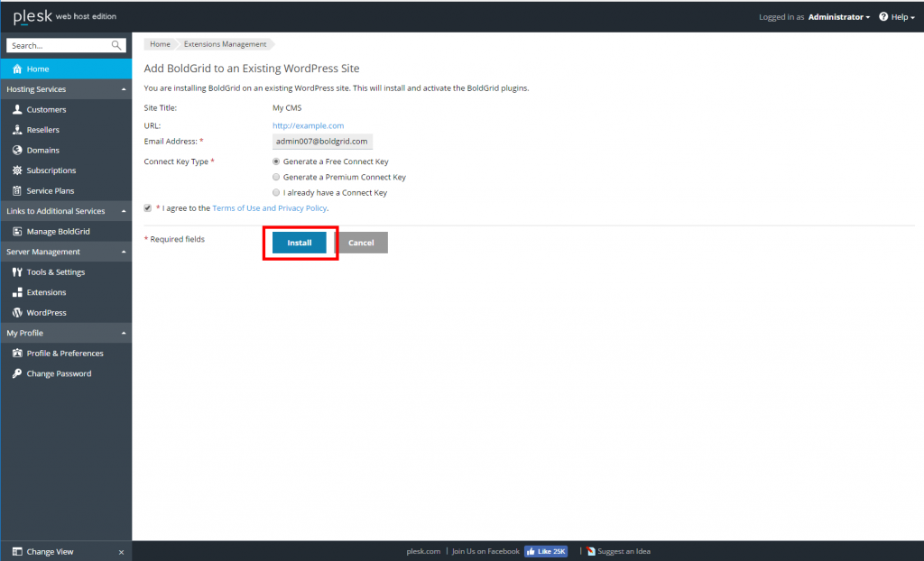Click the Suggest an Idea icon
924x561 pixels.
tap(590, 552)
